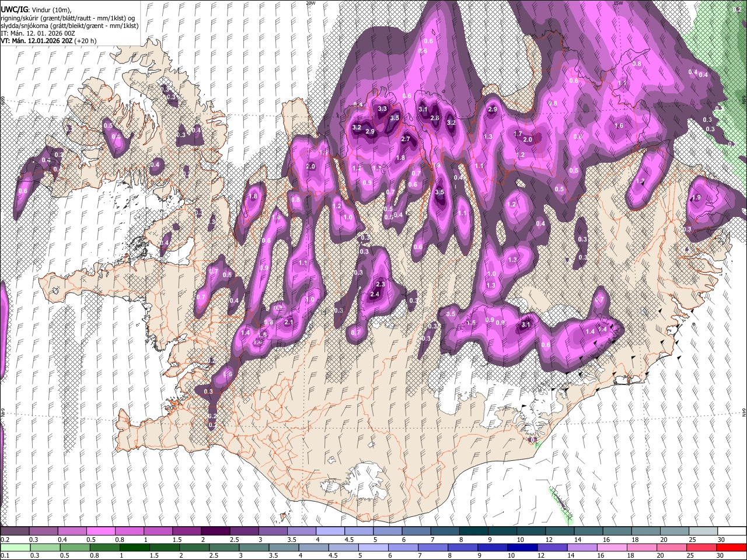Click the 2.6 snowfall value on the map
Screen dimensions: 747x560
(x=434, y=118)
